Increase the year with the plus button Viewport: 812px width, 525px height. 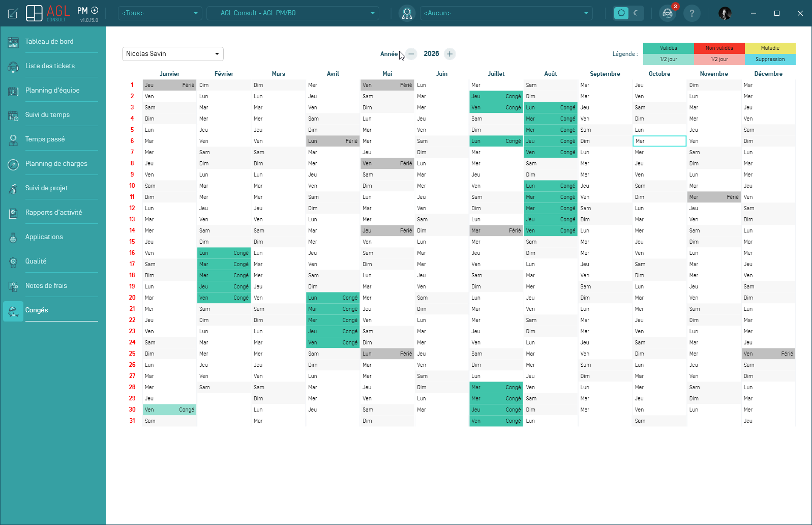[449, 54]
